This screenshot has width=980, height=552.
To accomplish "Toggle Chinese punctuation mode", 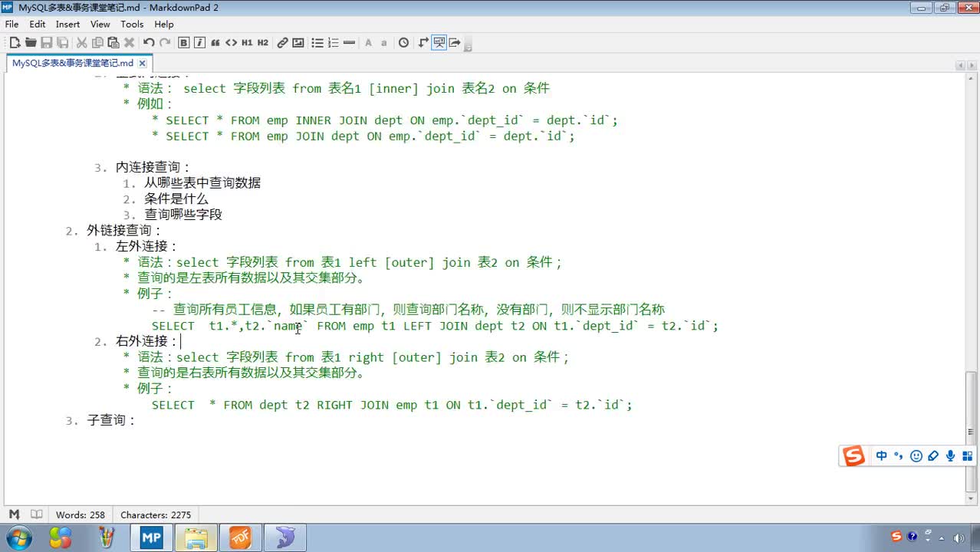I will click(x=899, y=456).
